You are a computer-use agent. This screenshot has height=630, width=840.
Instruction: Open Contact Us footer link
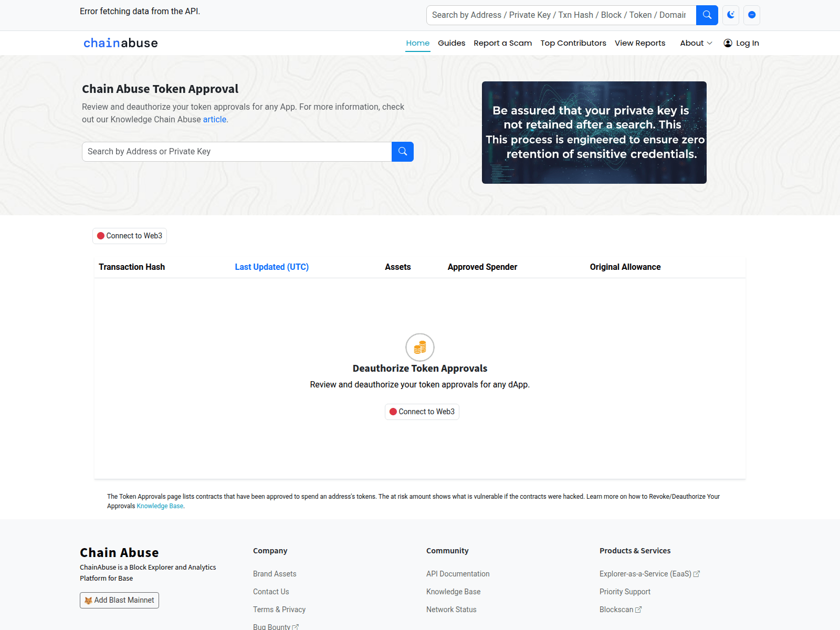point(271,592)
